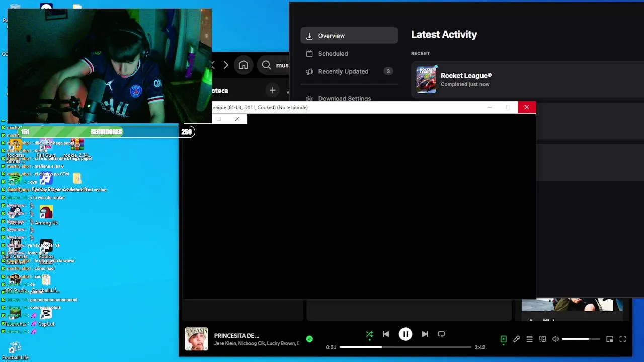Skip to previous track in Spotify

pyautogui.click(x=386, y=334)
